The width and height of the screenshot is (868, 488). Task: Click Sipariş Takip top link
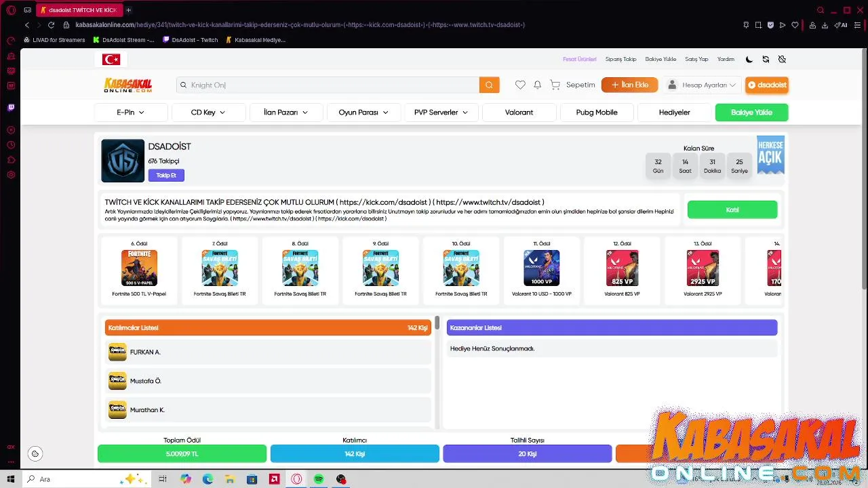[620, 59]
